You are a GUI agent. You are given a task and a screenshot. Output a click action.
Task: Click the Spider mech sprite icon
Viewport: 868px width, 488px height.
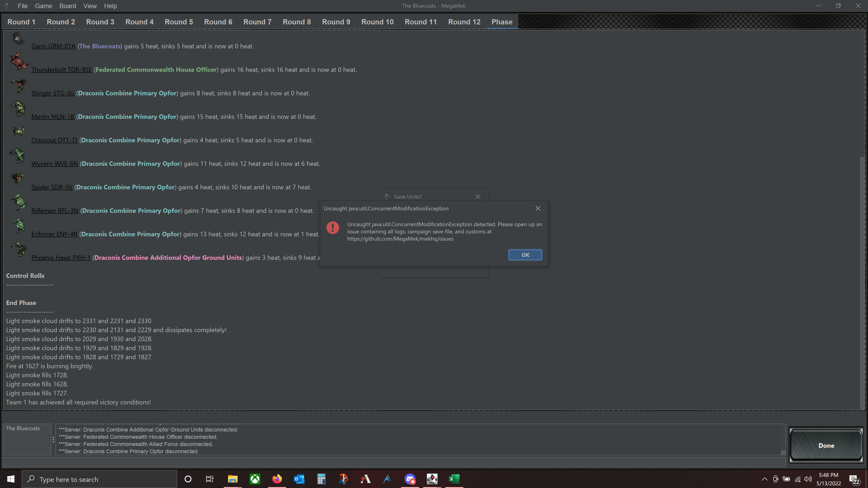(18, 178)
